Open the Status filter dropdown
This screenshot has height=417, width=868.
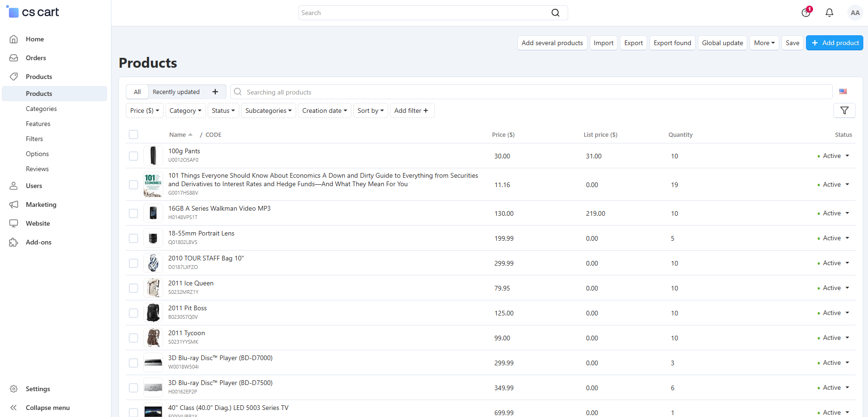223,110
